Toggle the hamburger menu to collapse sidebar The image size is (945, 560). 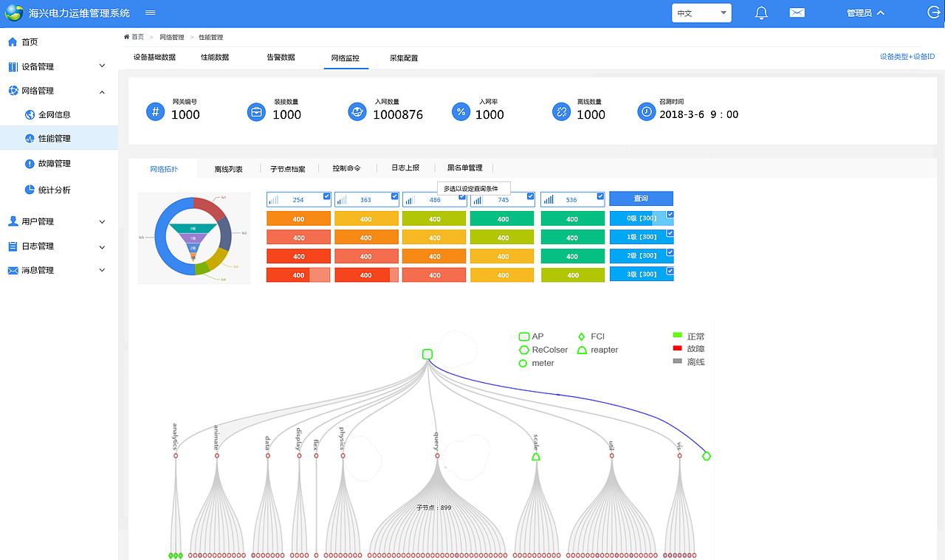[x=151, y=13]
